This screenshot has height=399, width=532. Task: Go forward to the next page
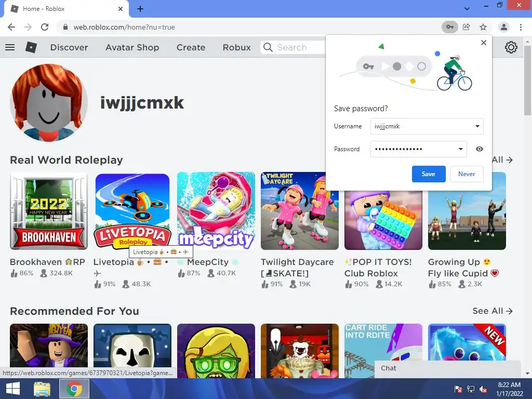[x=28, y=27]
